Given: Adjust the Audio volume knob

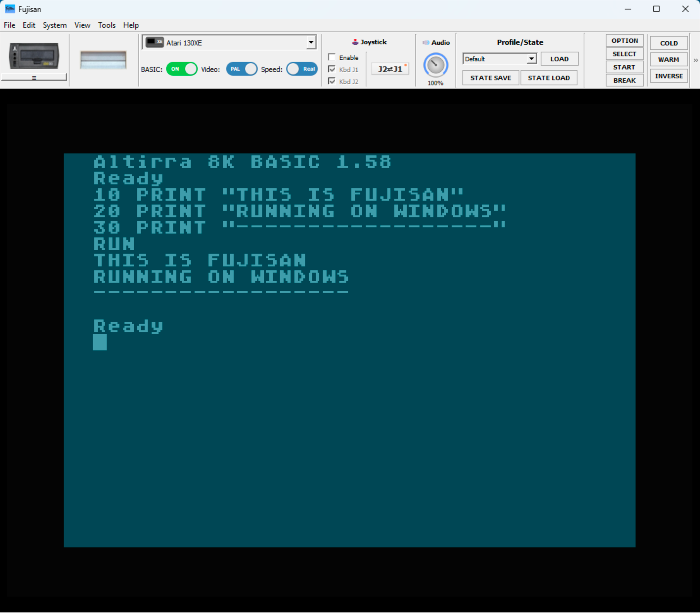Looking at the screenshot, I should tap(435, 65).
